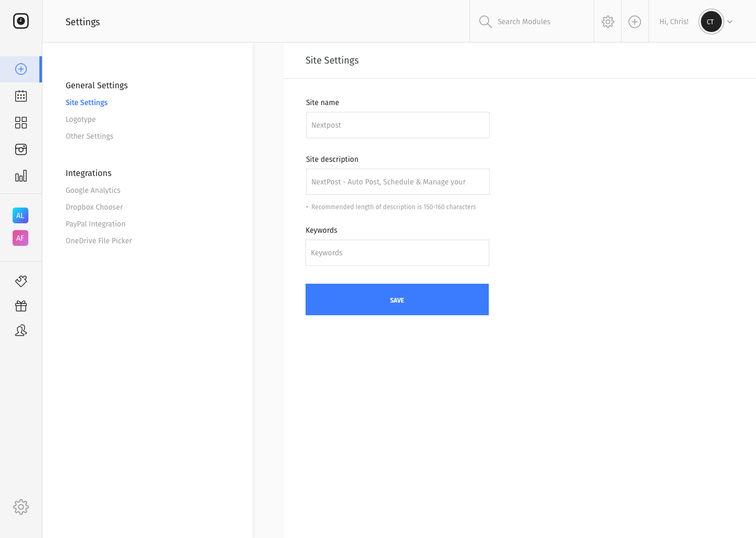Open PayPal Integration settings
Screen dimensions: 756x538
(x=96, y=224)
